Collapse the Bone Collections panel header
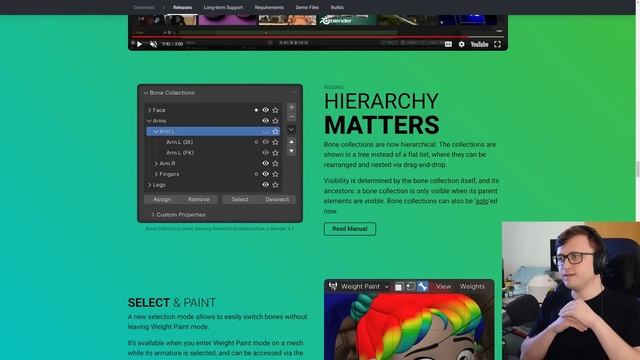This screenshot has width=640, height=360. pos(169,93)
